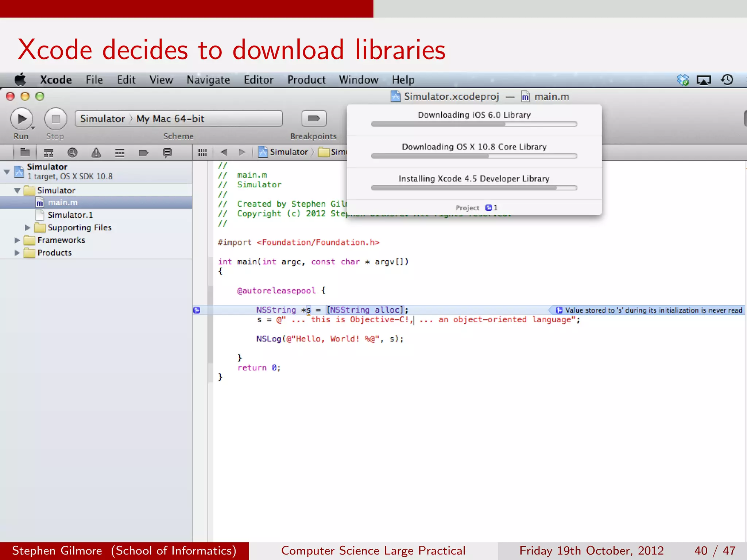Open the Edit menu
The height and width of the screenshot is (560, 747).
pos(126,79)
